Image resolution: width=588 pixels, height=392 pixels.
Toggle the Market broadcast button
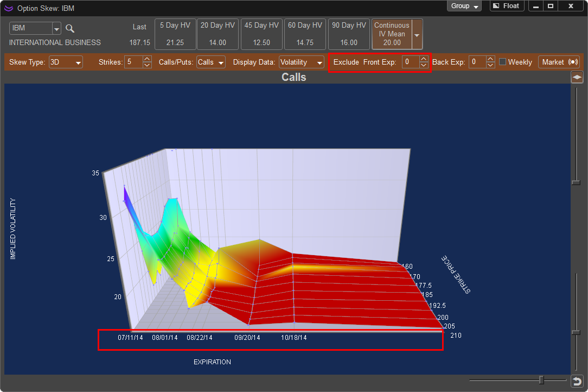coord(559,62)
